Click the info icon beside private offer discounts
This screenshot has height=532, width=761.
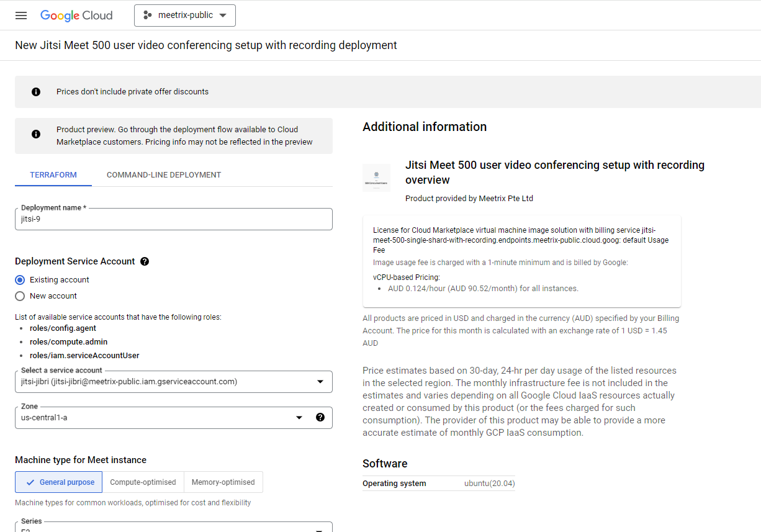(36, 92)
